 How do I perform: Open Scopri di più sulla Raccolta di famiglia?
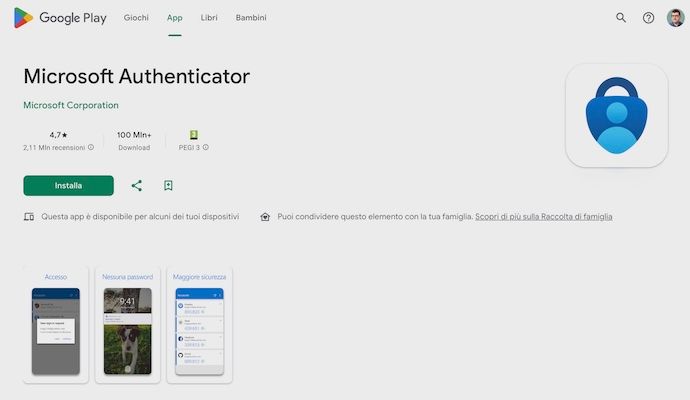coord(543,217)
